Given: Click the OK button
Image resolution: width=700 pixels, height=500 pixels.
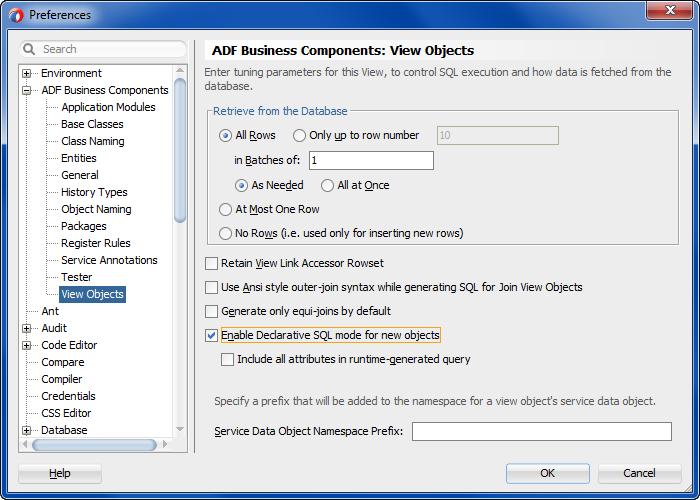Looking at the screenshot, I should 547,473.
